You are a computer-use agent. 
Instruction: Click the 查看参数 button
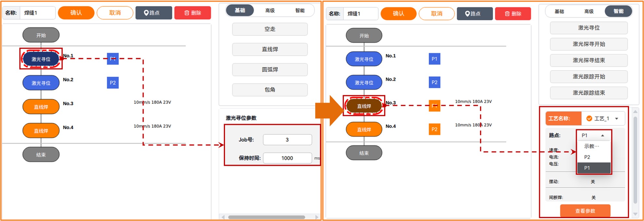click(585, 211)
